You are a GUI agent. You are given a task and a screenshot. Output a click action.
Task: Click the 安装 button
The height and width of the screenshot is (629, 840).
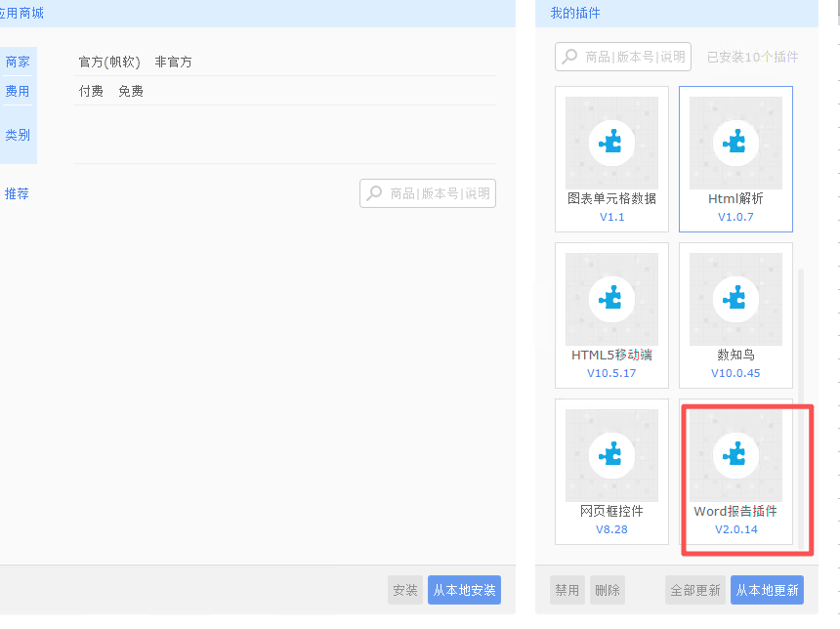click(x=405, y=590)
